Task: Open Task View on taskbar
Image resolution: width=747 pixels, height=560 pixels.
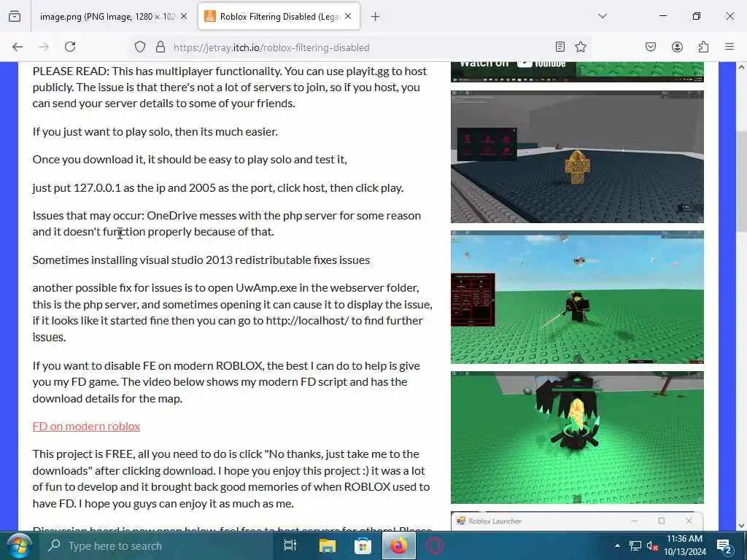Action: [x=290, y=545]
